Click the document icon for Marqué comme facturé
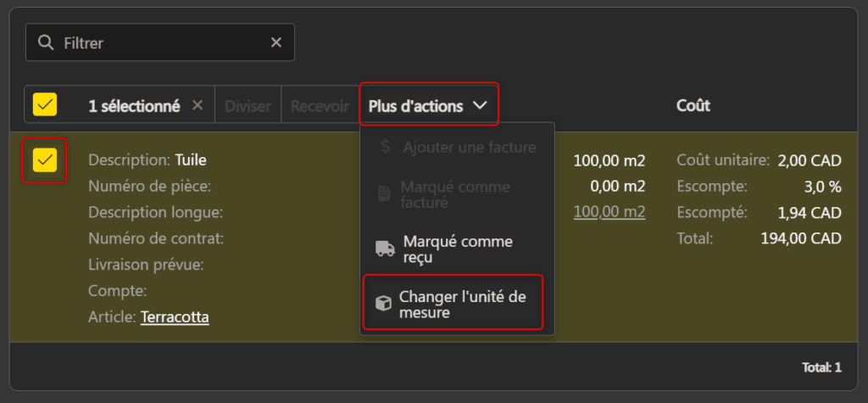The width and height of the screenshot is (868, 403). [384, 194]
